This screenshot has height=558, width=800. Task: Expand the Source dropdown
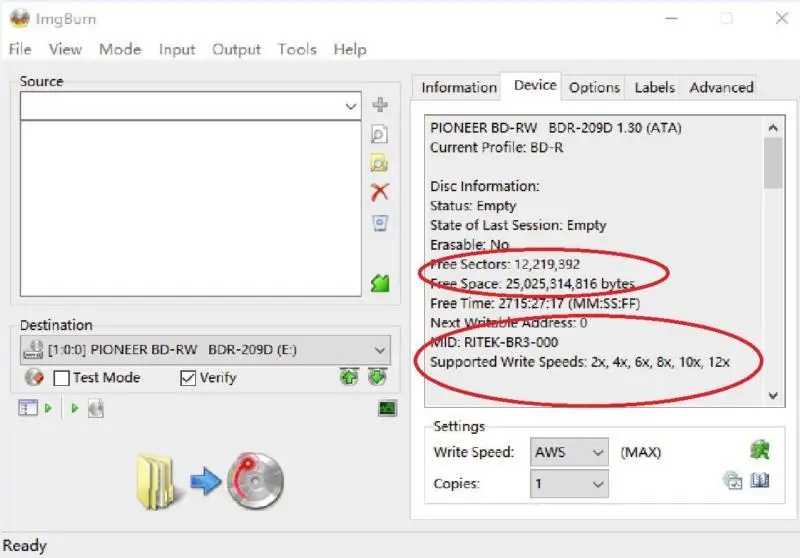[351, 106]
